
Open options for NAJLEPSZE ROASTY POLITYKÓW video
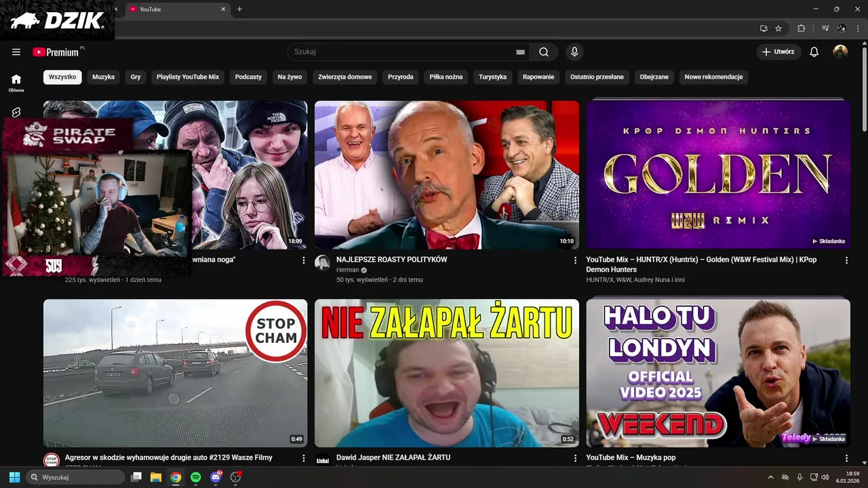pyautogui.click(x=575, y=260)
